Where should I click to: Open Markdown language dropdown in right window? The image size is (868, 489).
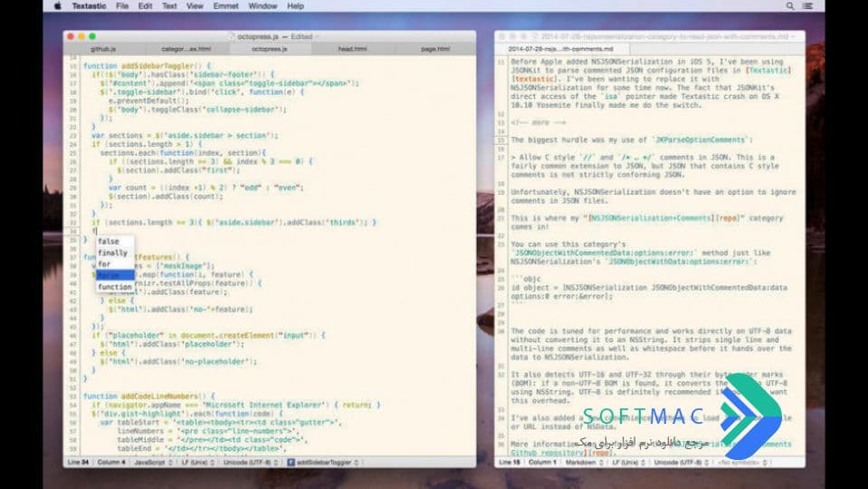(x=584, y=462)
